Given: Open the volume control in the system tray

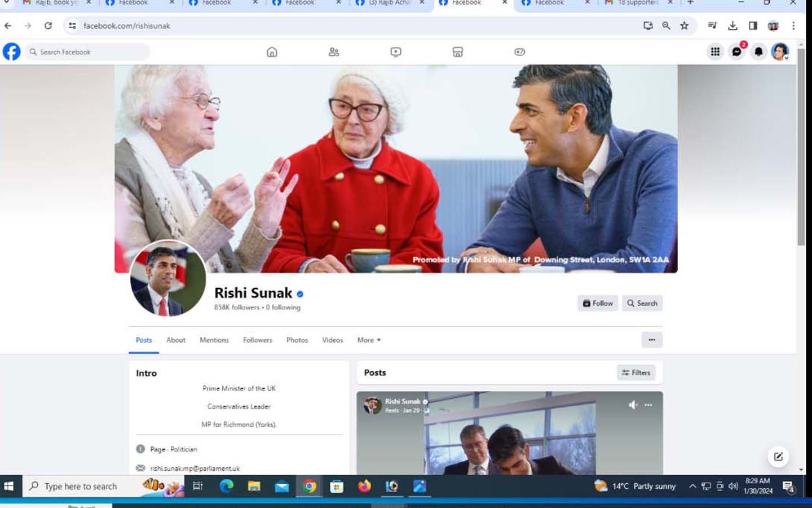Looking at the screenshot, I should pyautogui.click(x=733, y=486).
